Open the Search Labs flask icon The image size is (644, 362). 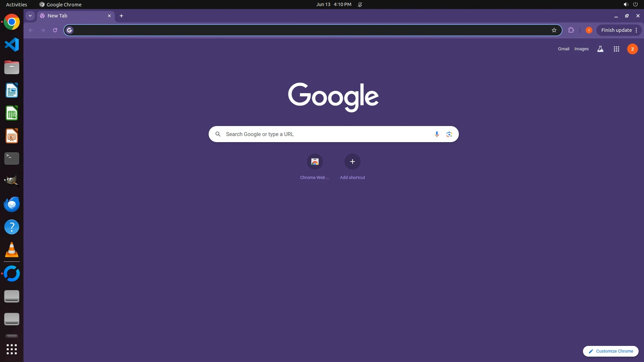coord(600,49)
